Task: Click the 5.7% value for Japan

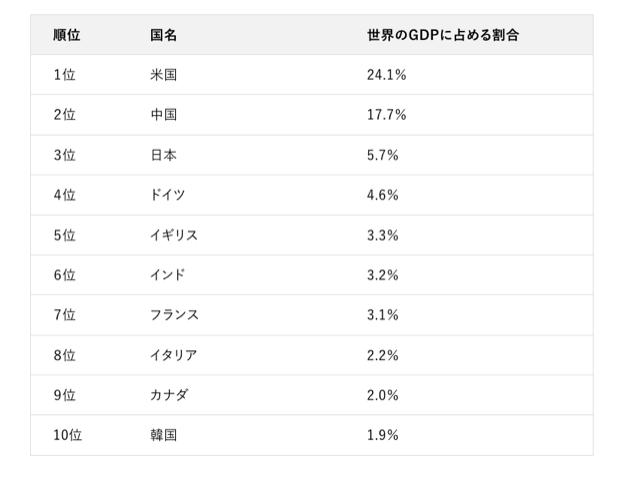Action: [383, 155]
